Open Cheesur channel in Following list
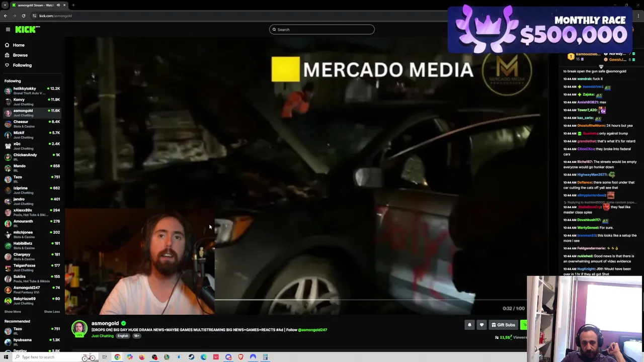Viewport: 644px width, 362px height. (x=31, y=124)
